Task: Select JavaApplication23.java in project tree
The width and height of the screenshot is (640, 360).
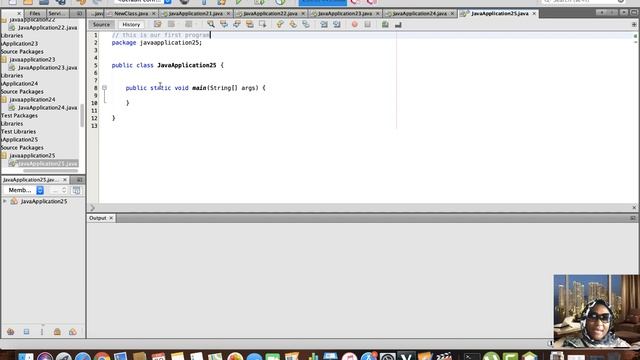Action: tap(47, 68)
